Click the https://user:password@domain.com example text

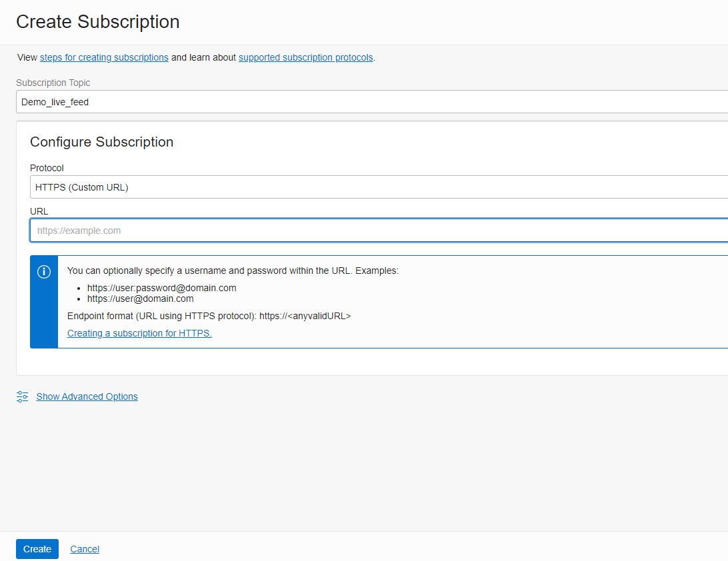[161, 288]
